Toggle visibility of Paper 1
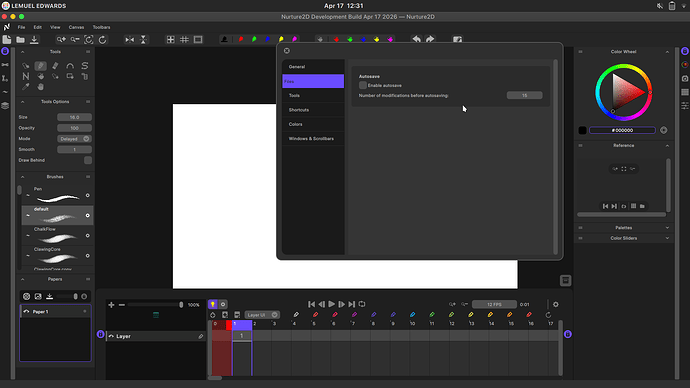The height and width of the screenshot is (388, 690). click(x=26, y=311)
